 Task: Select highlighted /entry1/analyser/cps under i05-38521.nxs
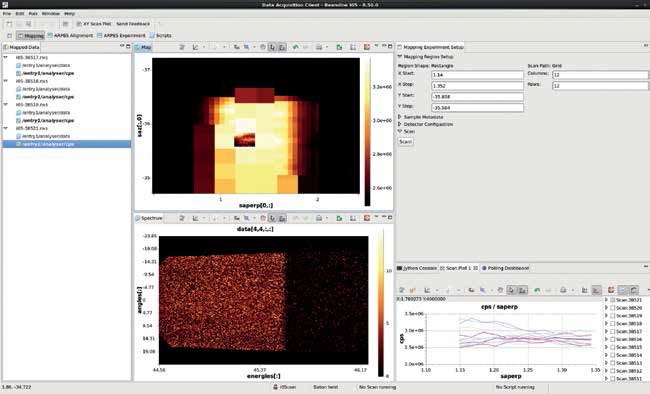pyautogui.click(x=67, y=144)
